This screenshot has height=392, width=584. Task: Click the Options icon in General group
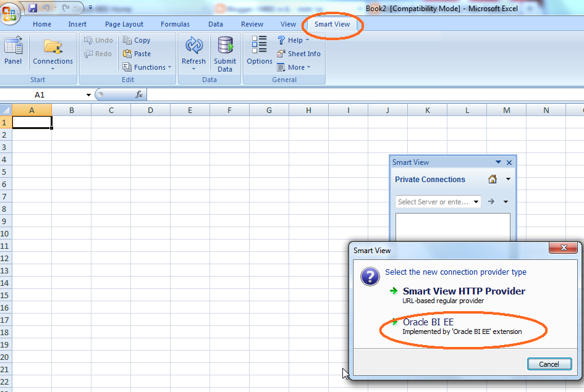[259, 52]
